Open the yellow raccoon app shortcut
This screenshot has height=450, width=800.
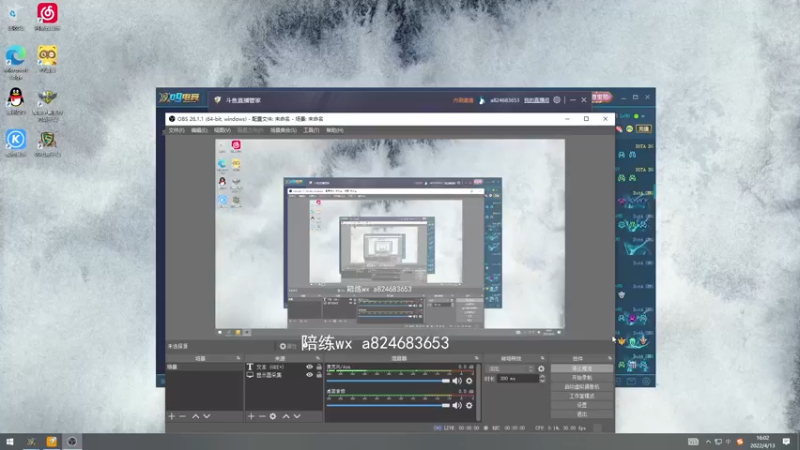coord(47,58)
